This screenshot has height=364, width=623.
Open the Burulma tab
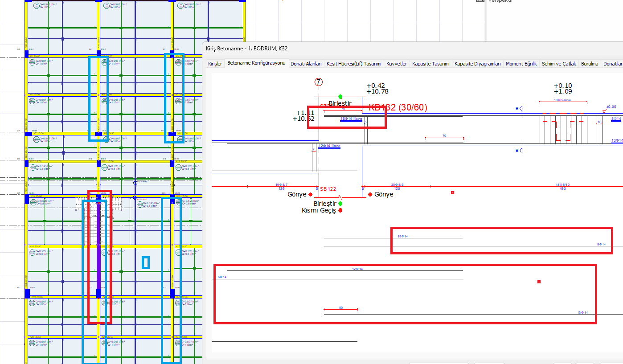click(590, 64)
